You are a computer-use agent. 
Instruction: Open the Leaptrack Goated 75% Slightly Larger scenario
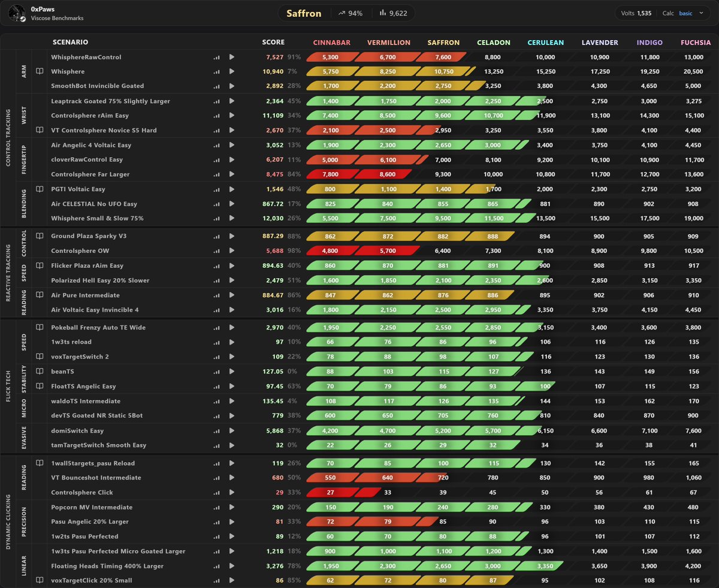point(110,101)
